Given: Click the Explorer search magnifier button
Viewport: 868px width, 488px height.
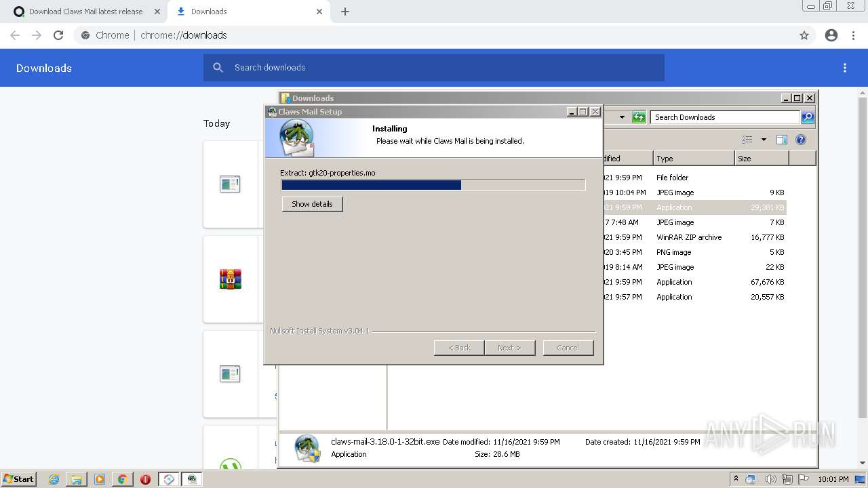Looking at the screenshot, I should tap(808, 117).
